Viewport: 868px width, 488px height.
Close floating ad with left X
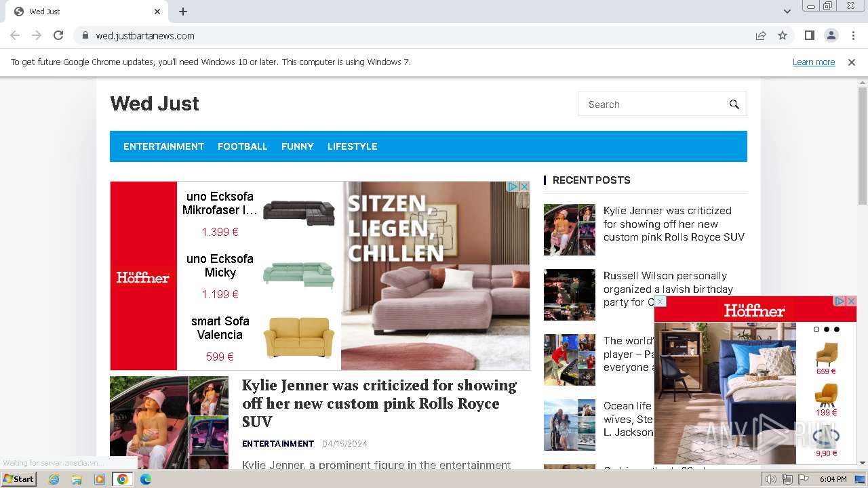pos(660,302)
